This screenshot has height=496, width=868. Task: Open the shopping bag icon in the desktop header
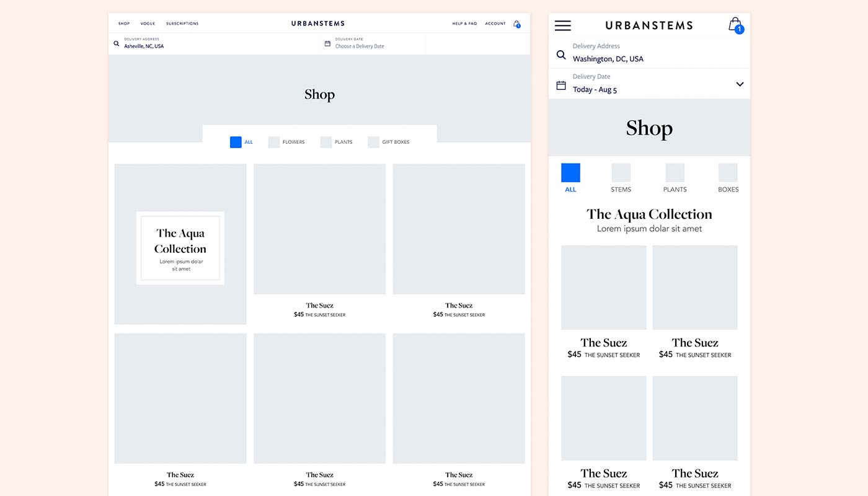[517, 24]
